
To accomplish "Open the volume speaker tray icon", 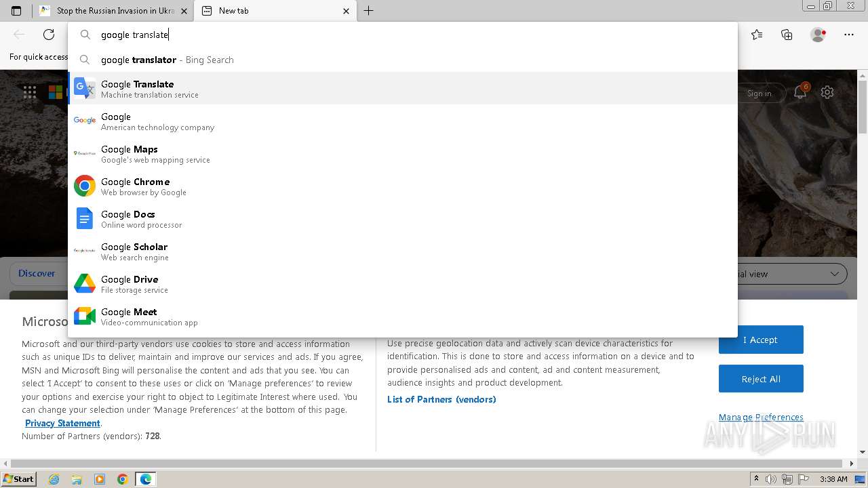I will point(771,479).
